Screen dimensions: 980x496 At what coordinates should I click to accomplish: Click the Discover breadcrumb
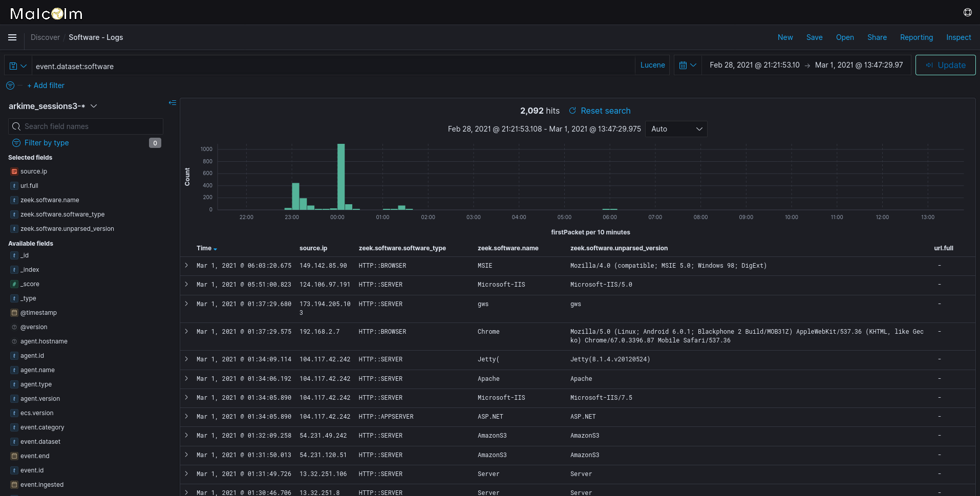(x=45, y=37)
